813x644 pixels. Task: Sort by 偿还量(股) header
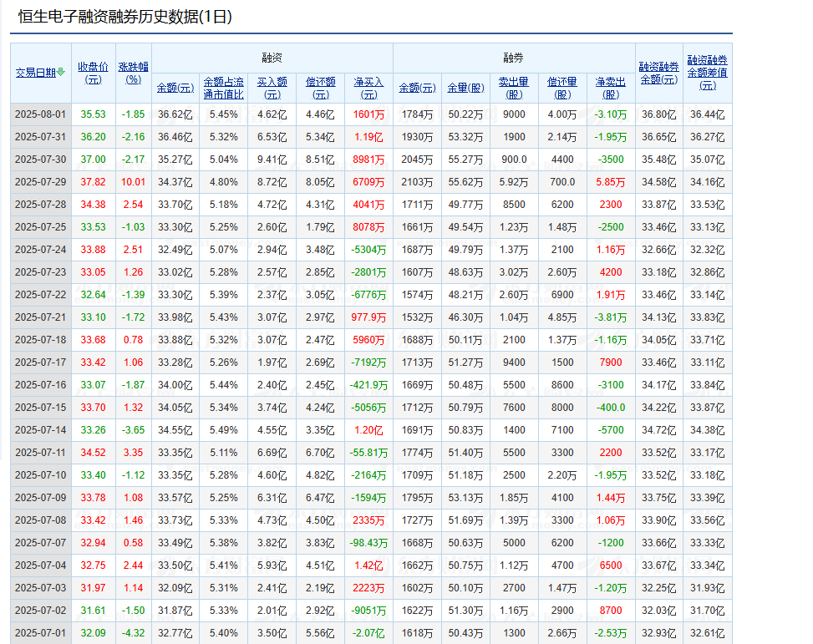562,89
